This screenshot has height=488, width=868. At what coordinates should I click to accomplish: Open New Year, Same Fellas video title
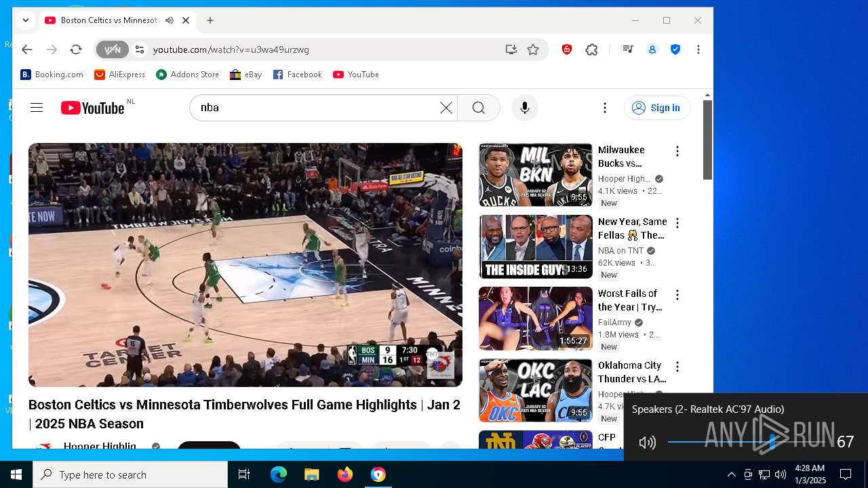632,228
